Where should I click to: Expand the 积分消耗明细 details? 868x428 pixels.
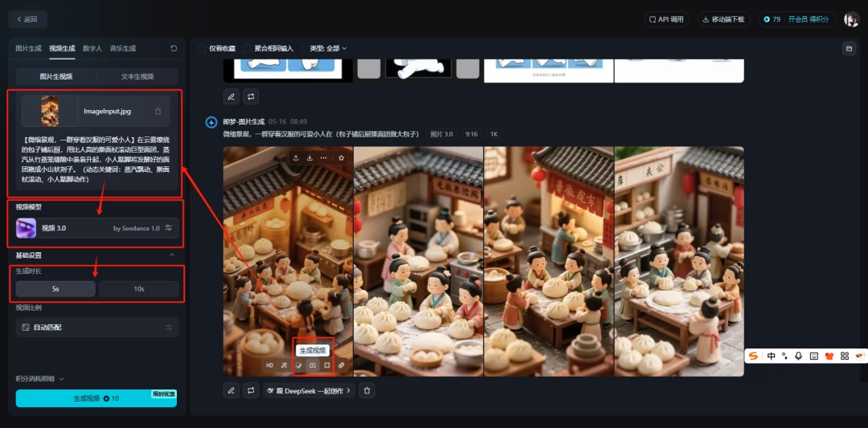coord(39,378)
